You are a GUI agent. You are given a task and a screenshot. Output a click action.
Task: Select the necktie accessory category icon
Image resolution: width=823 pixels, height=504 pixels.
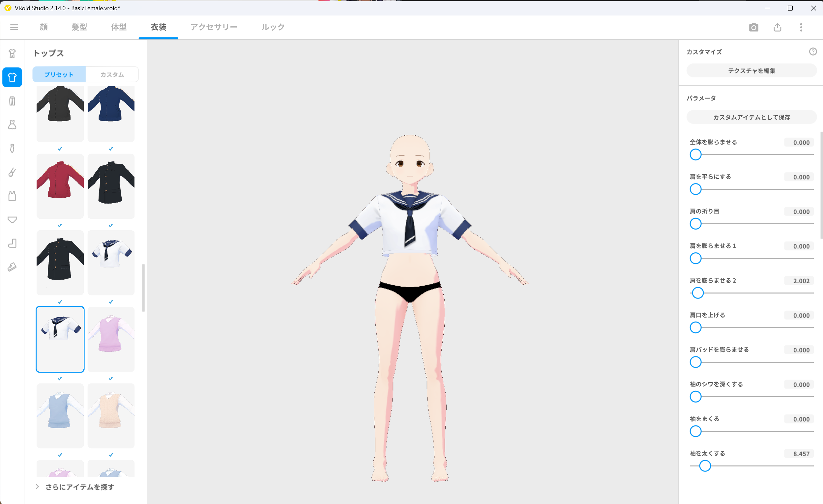coord(12,148)
